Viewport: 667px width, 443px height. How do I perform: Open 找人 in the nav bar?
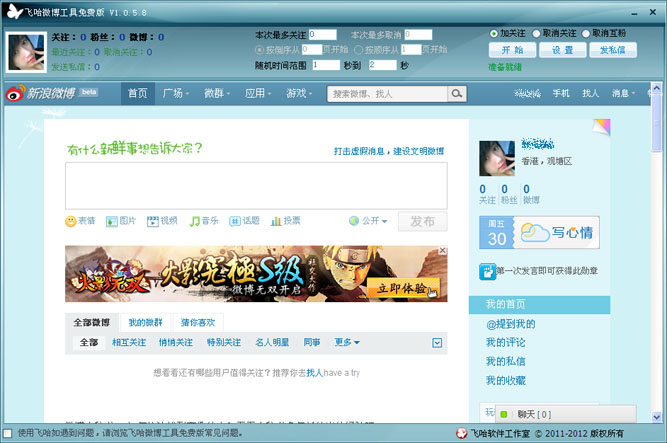pos(590,93)
